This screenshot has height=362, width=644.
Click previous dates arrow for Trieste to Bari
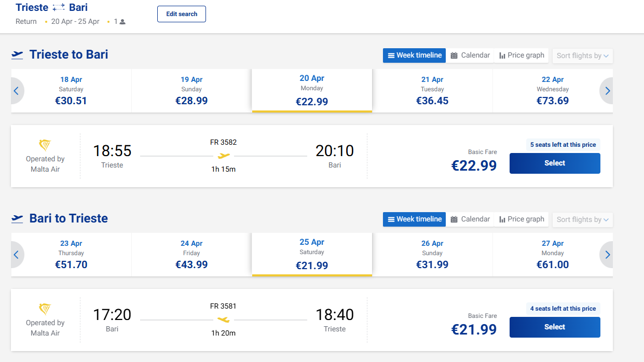click(16, 91)
